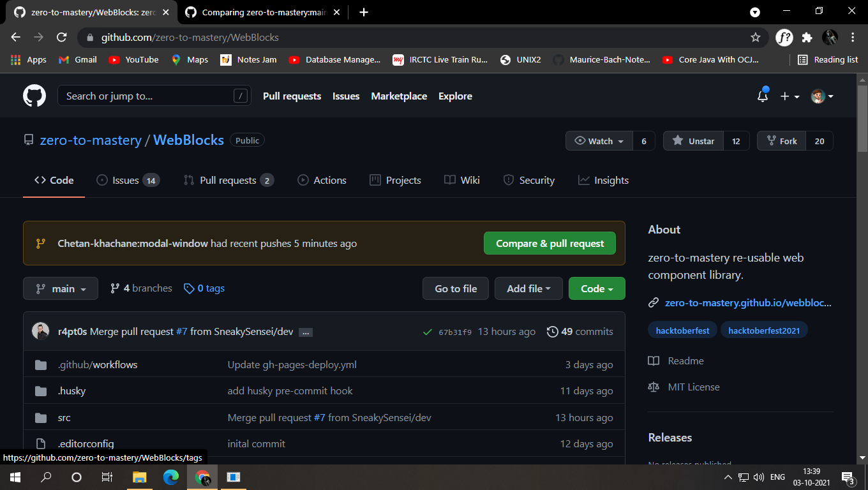This screenshot has width=868, height=490.
Task: Open the 0 tags link
Action: pyautogui.click(x=204, y=288)
